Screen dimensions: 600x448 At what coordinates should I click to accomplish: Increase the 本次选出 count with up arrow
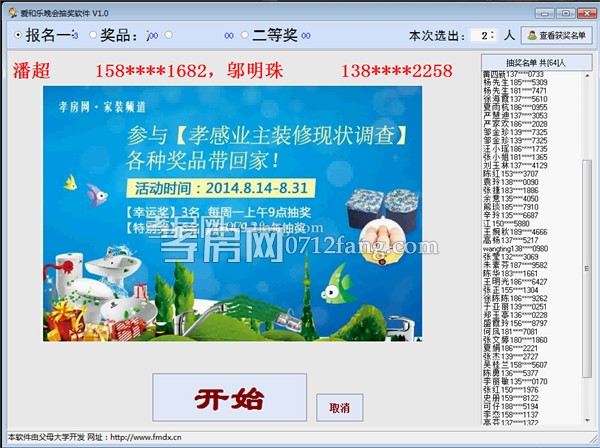[493, 31]
